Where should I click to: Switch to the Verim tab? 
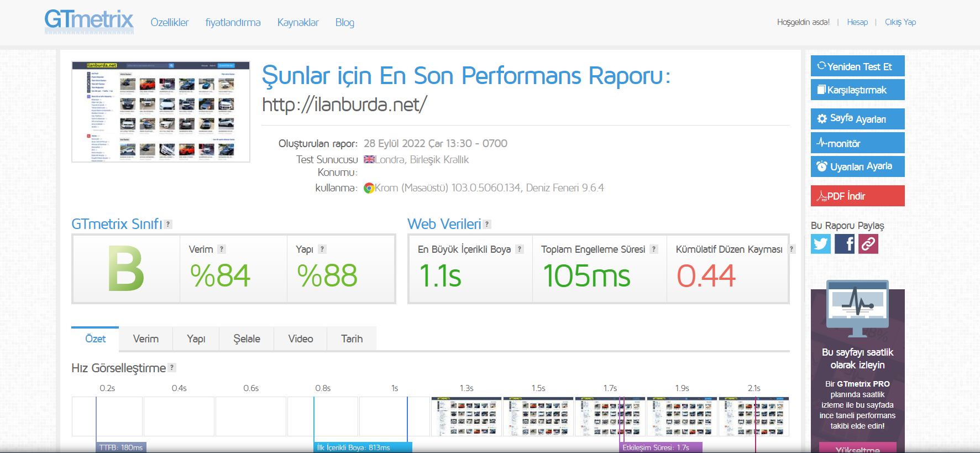coord(146,339)
